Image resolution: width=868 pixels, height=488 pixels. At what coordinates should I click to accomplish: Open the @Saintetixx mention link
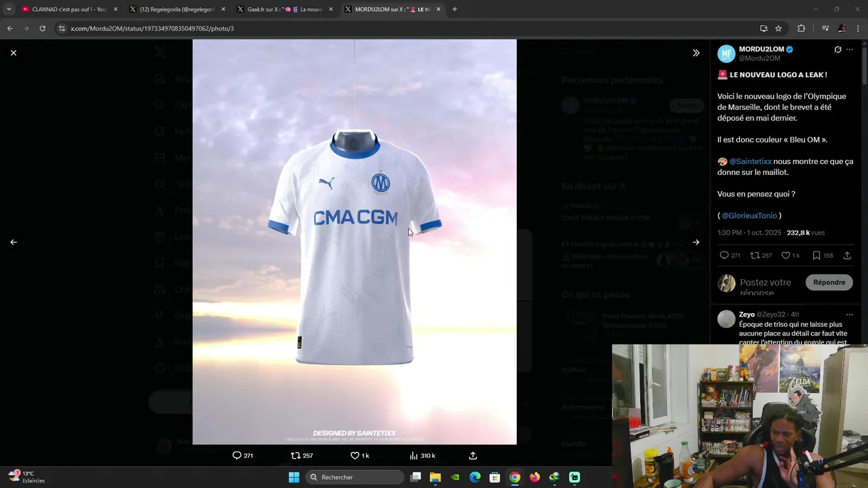(751, 161)
